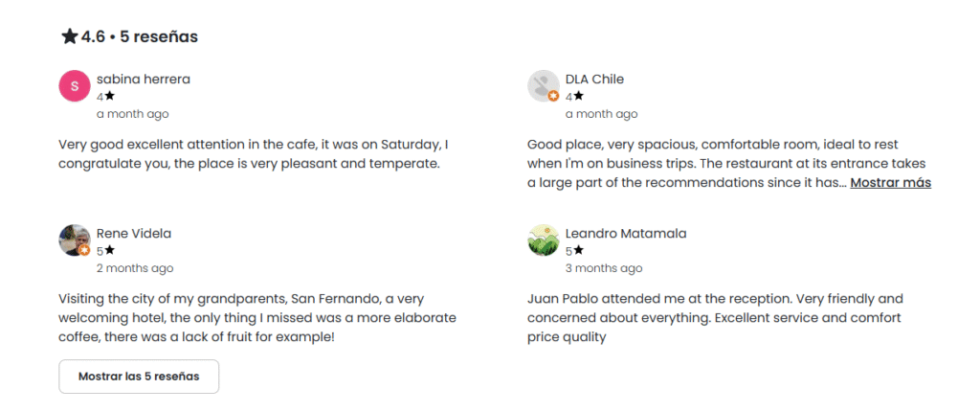Click Rene Videla's profile photo

point(74,240)
